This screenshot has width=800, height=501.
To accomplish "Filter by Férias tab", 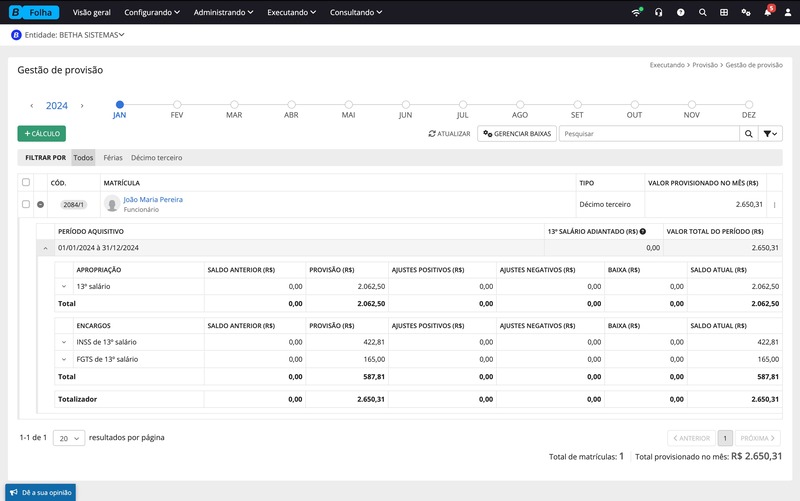I will point(113,158).
